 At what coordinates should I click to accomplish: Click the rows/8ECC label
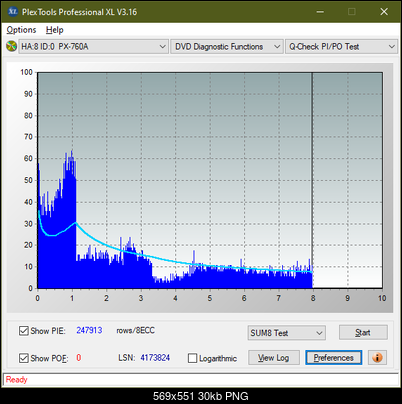pos(135,330)
